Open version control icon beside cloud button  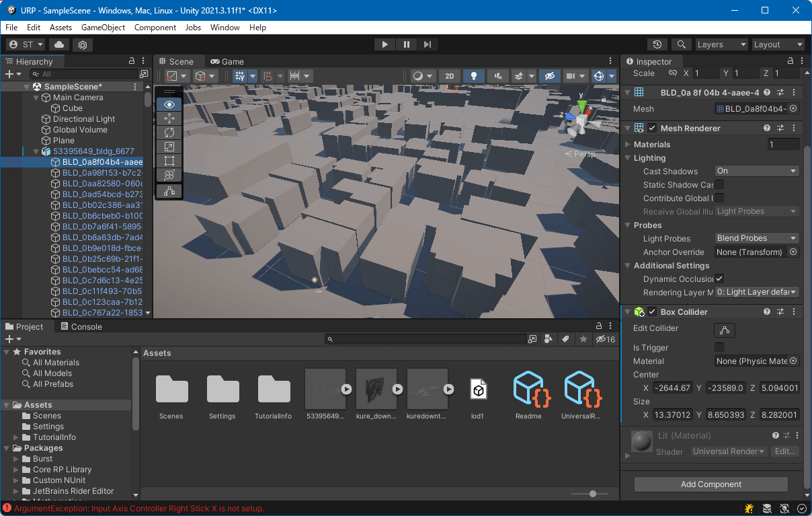[82, 44]
